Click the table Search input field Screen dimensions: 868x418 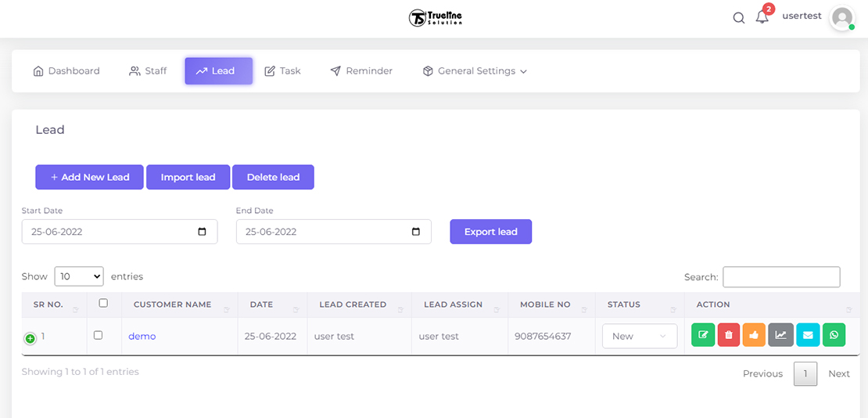(x=780, y=276)
